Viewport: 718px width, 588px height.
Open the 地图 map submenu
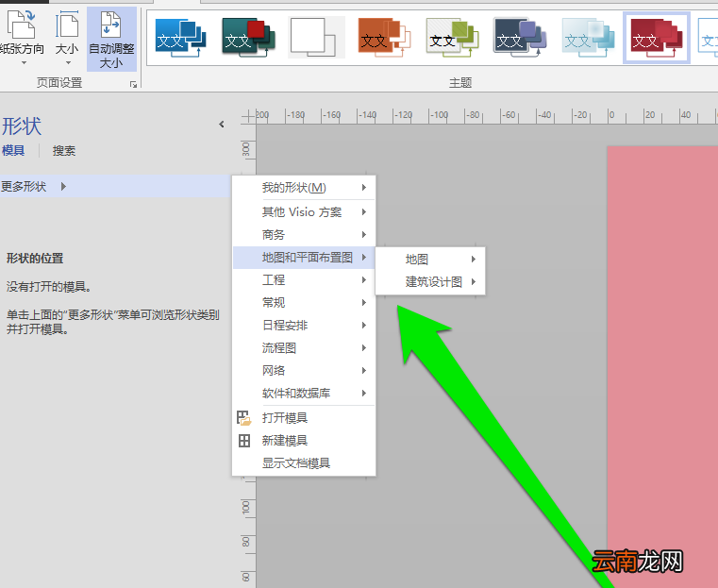(430, 260)
